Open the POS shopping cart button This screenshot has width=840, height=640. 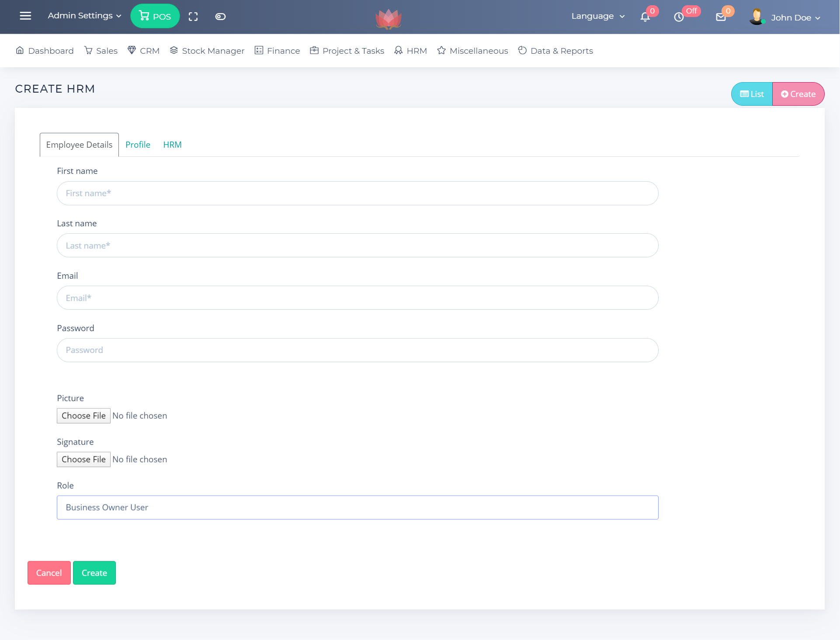[155, 16]
